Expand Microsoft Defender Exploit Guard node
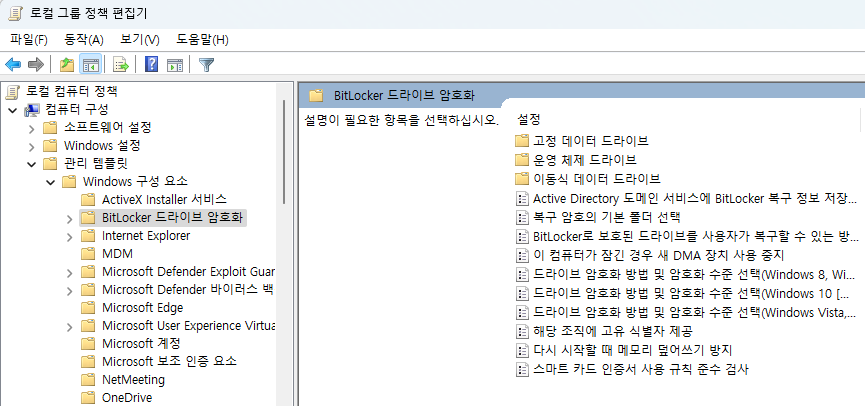 [x=69, y=273]
